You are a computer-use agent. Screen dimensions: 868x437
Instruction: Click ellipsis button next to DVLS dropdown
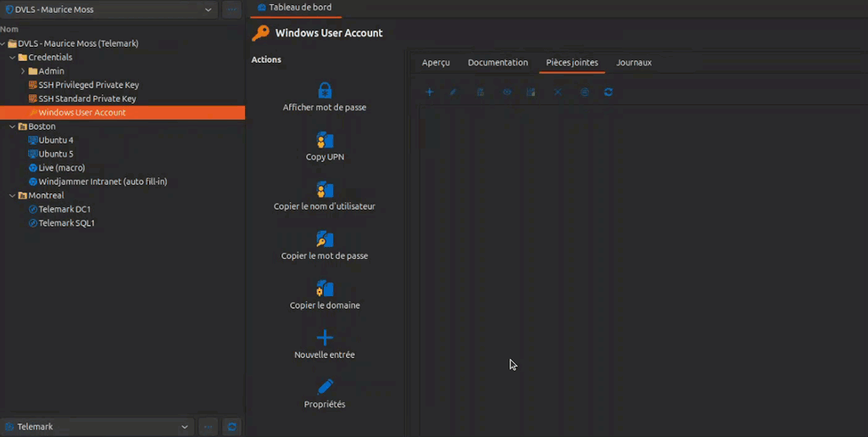pyautogui.click(x=232, y=9)
